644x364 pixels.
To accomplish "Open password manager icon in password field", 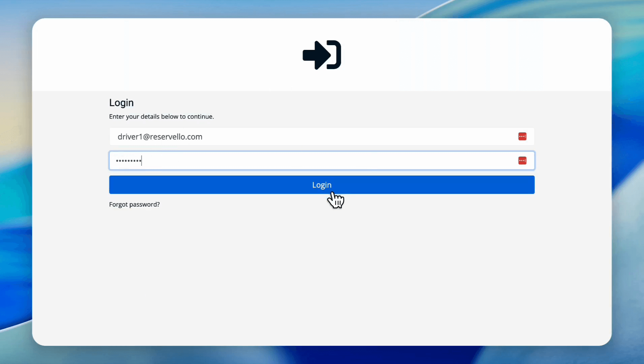I will [x=522, y=160].
